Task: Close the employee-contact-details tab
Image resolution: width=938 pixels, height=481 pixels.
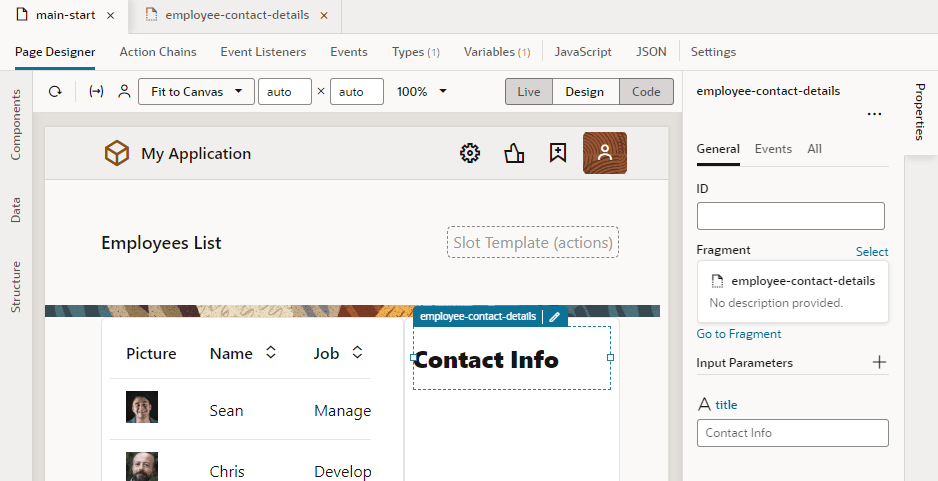Action: click(x=324, y=16)
